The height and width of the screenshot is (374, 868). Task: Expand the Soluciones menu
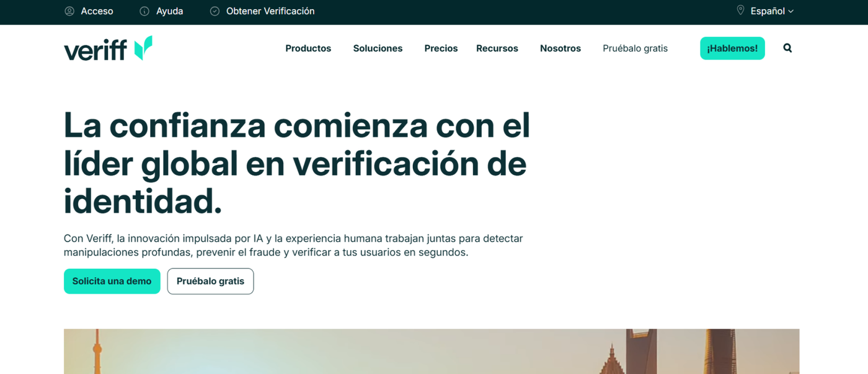click(378, 48)
